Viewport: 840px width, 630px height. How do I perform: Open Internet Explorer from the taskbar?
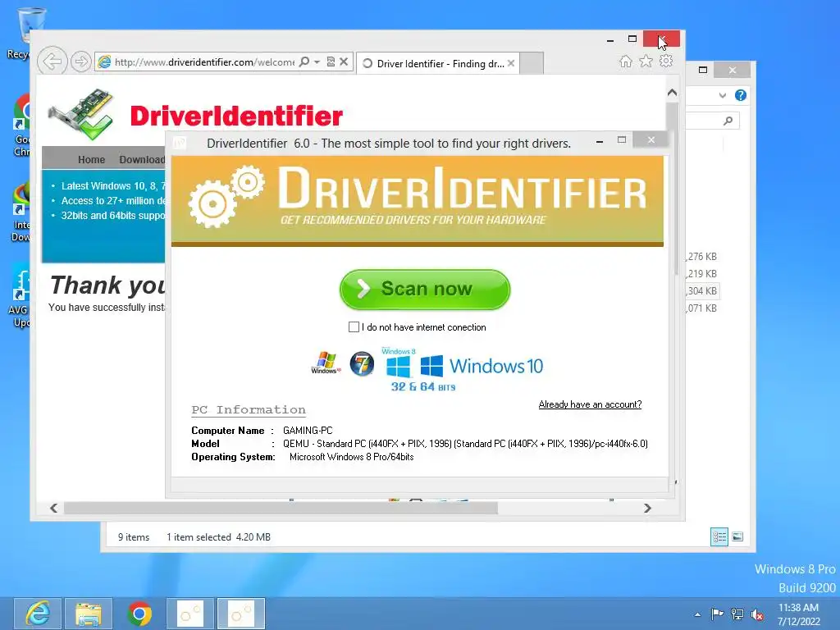click(x=38, y=614)
